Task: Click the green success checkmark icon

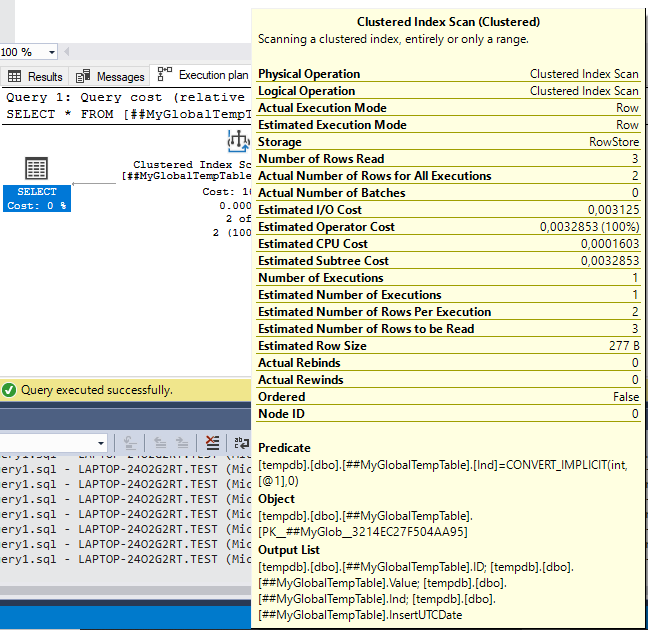Action: (x=9, y=390)
